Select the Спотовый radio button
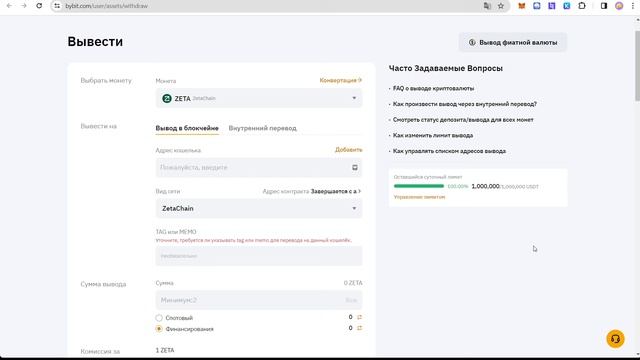The height and width of the screenshot is (360, 640). [x=159, y=318]
